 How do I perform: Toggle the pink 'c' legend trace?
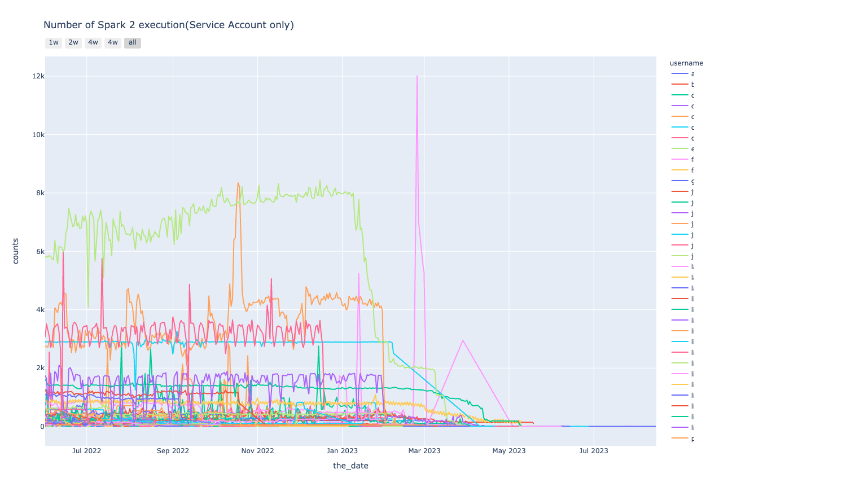tap(683, 138)
